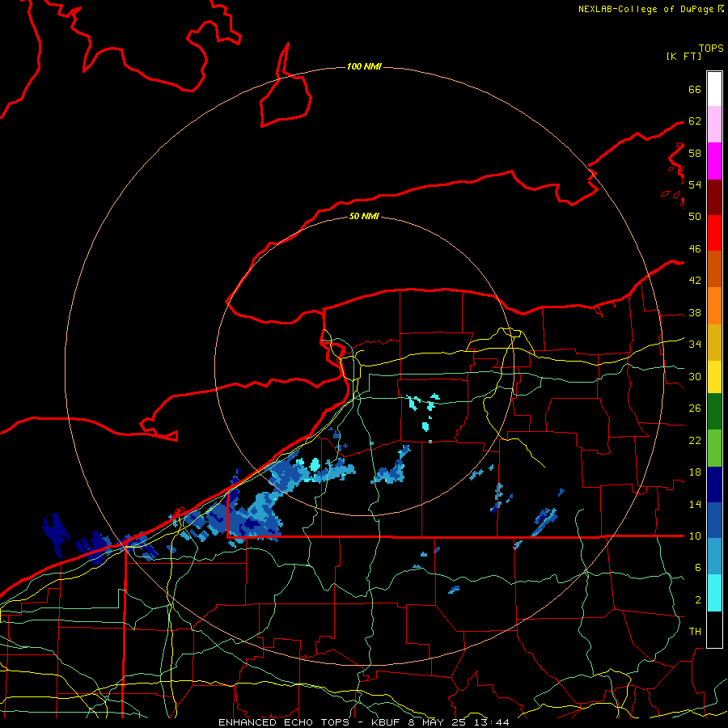Click the 54 value on legend scale
Viewport: 728px width, 728px height.
pos(695,184)
